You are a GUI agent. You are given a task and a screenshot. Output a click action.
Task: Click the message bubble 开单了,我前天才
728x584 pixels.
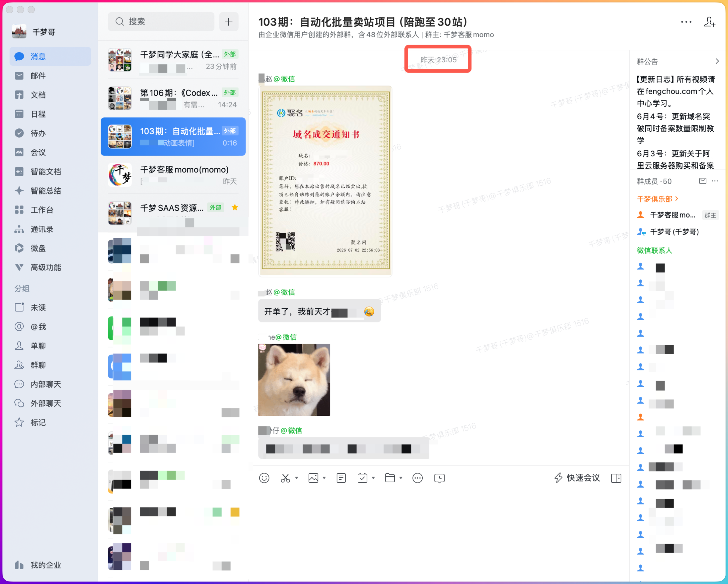pyautogui.click(x=319, y=311)
